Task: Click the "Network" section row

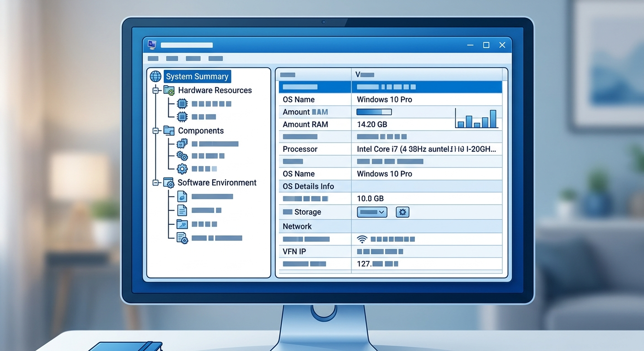Action: pos(390,226)
